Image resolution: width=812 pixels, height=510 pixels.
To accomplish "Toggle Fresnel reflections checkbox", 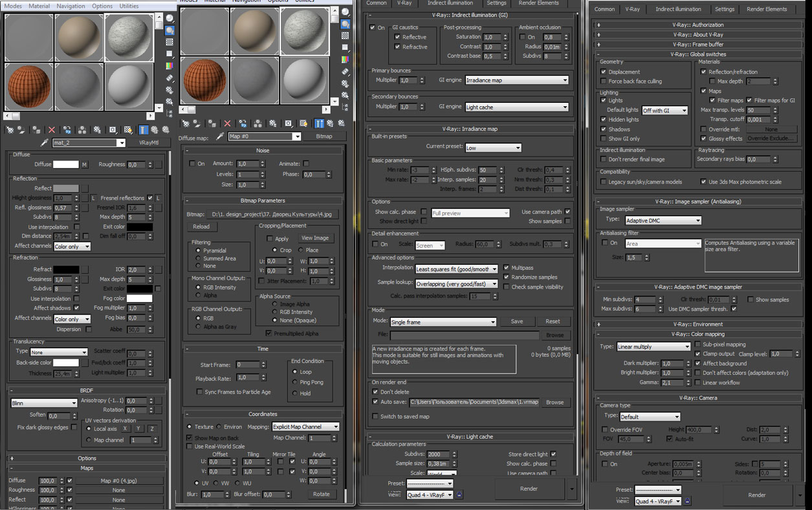I will tap(150, 198).
